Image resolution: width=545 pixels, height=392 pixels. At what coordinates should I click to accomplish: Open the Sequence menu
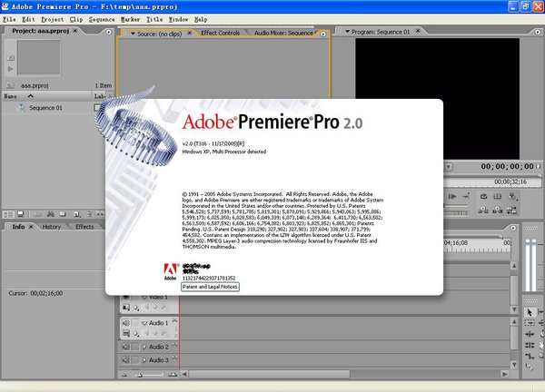click(102, 19)
